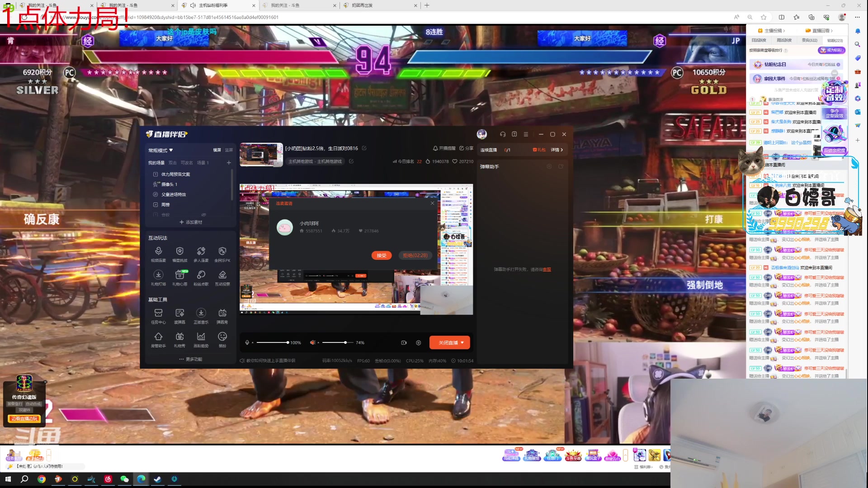Open 房管助手 room manager assistant
Screen dimensions: 868x488
[x=158, y=340]
